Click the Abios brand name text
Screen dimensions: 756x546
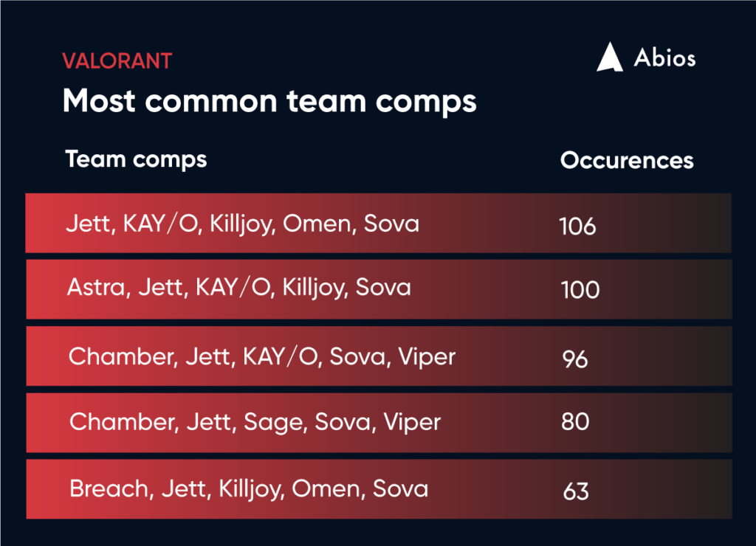tap(664, 58)
